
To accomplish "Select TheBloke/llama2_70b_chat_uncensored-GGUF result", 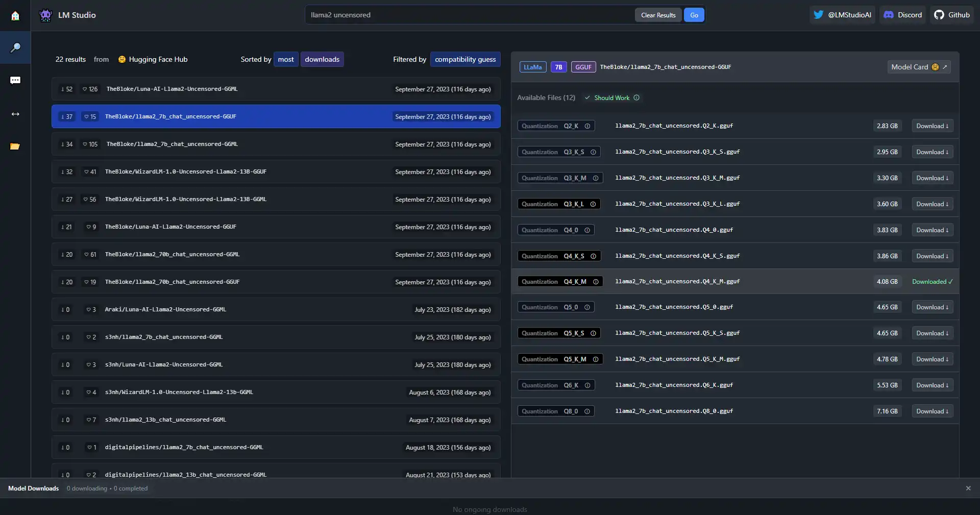I will click(x=276, y=282).
